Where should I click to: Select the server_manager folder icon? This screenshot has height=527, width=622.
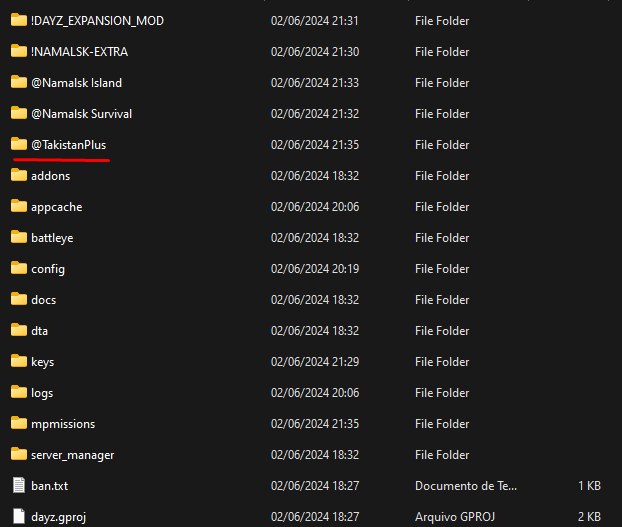[x=19, y=454]
